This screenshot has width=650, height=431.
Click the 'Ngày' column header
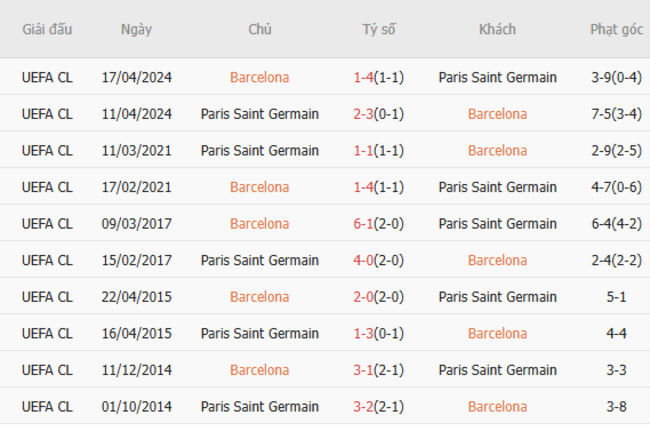tap(136, 29)
